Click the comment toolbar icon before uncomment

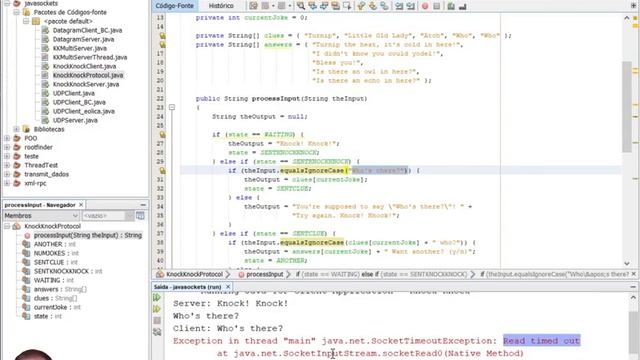pyautogui.click(x=451, y=6)
